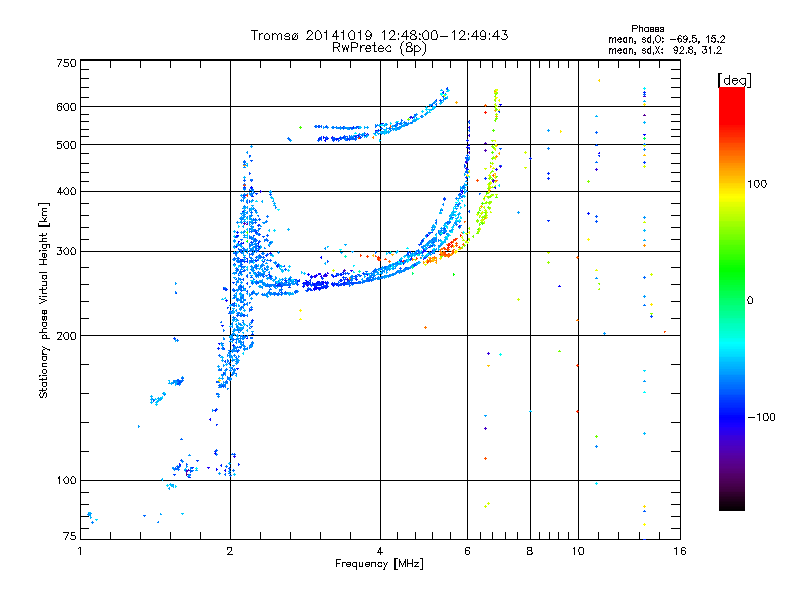Click the x-axis label '2'
Screen dimensions: 800x600
230,551
